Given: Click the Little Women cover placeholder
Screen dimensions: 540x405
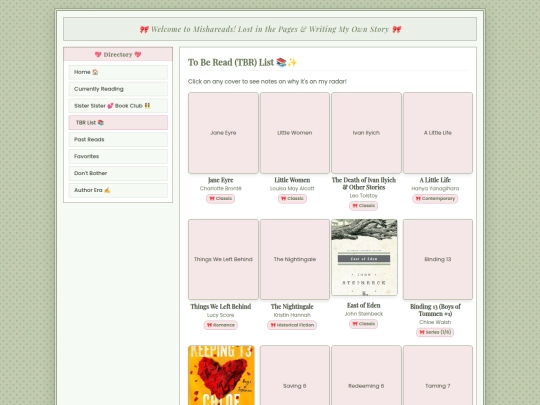Looking at the screenshot, I should click(295, 133).
